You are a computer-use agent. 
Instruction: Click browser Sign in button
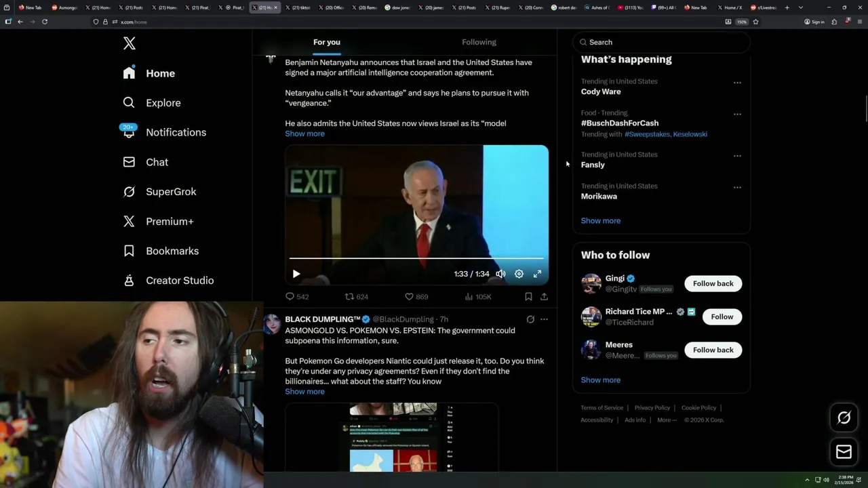pos(814,22)
